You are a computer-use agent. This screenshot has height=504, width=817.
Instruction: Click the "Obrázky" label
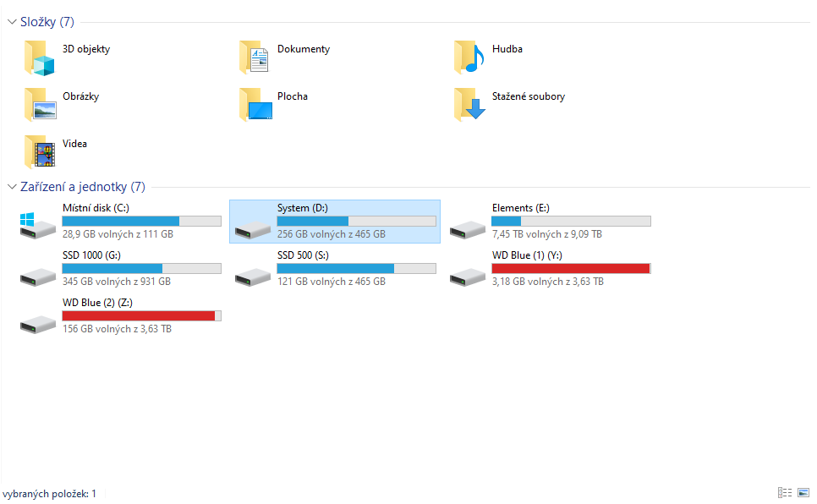(x=80, y=96)
